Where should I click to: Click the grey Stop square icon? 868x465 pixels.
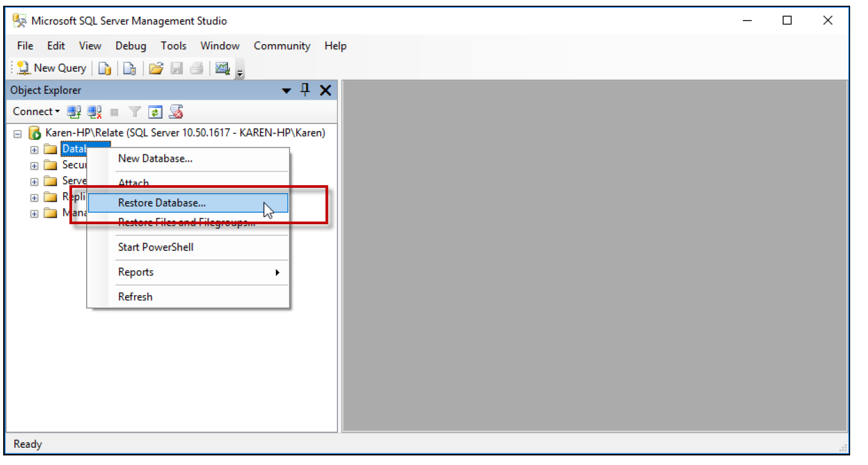pyautogui.click(x=114, y=112)
